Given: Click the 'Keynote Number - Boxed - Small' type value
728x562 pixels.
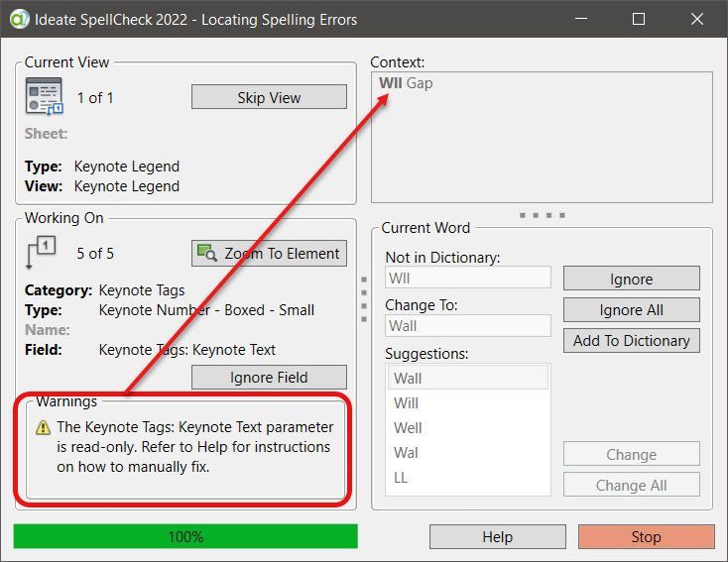Looking at the screenshot, I should (206, 310).
